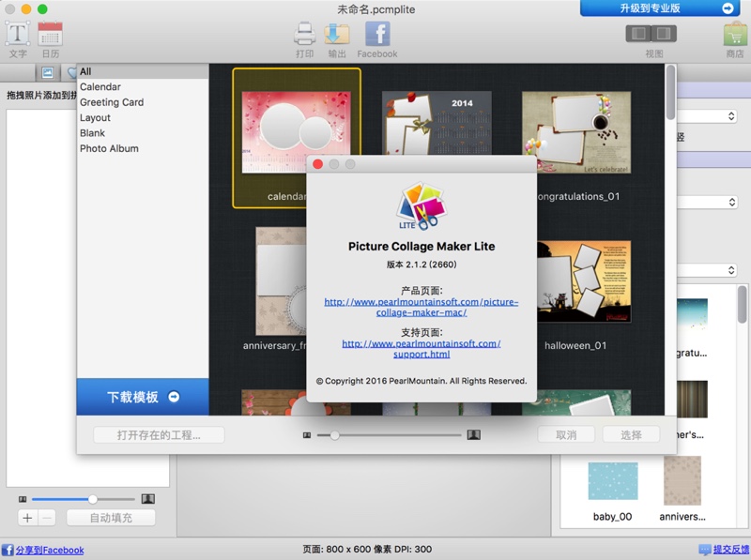Click the Download Templates (下载模板) button
This screenshot has height=560, width=751.
[143, 397]
